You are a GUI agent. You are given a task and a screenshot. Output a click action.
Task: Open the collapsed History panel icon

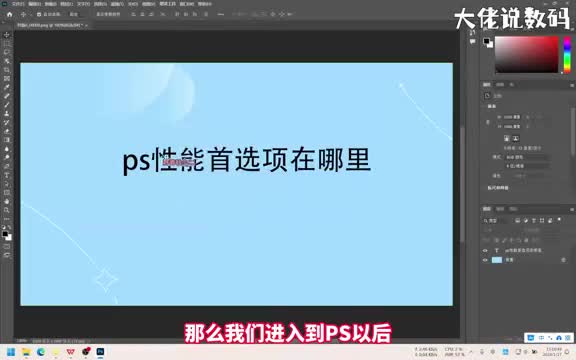(x=472, y=33)
